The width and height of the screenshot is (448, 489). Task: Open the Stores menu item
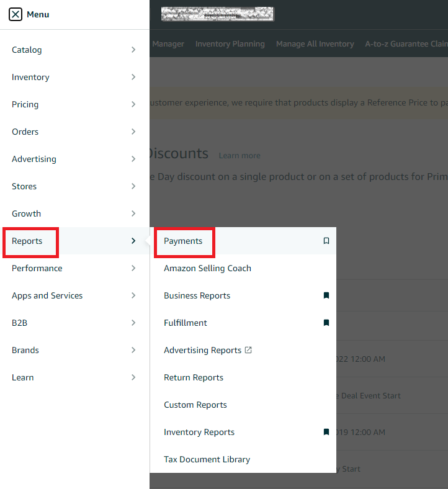tap(24, 186)
